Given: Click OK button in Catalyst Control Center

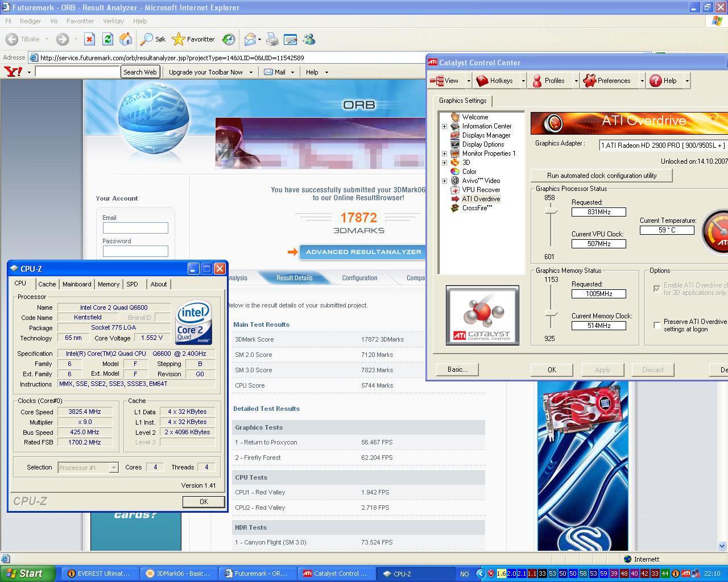Looking at the screenshot, I should (552, 370).
